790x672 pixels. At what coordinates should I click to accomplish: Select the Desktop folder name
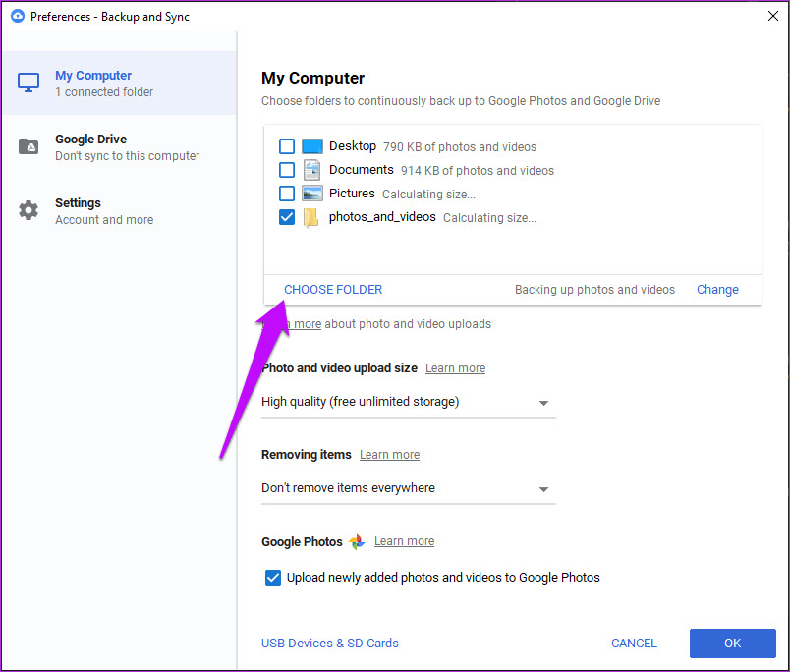click(353, 146)
